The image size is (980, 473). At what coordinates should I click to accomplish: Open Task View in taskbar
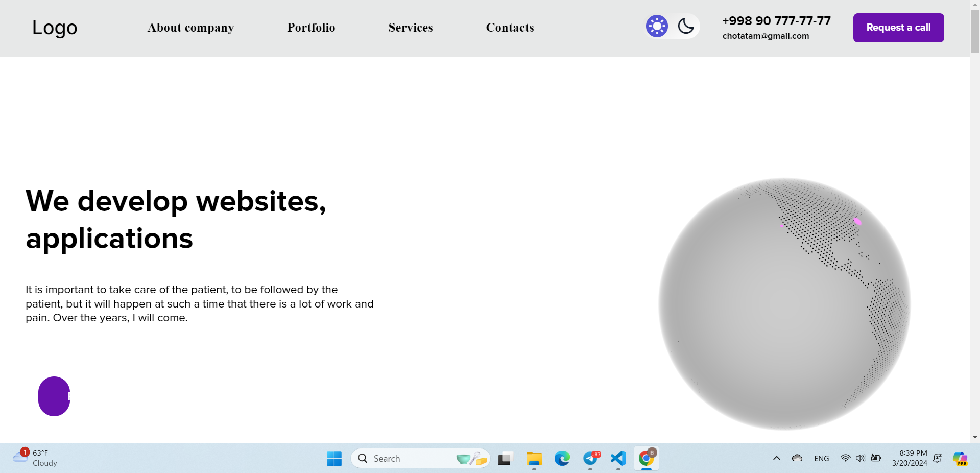pyautogui.click(x=505, y=459)
